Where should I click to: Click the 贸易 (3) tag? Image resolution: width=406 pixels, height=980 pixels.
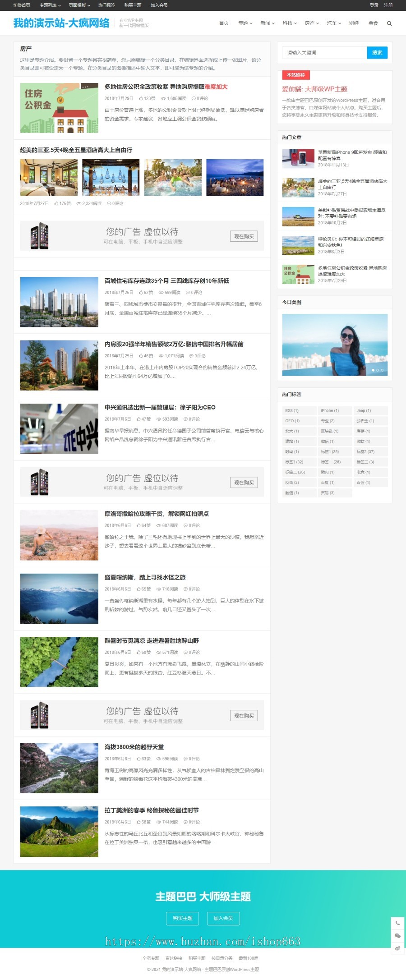(334, 493)
